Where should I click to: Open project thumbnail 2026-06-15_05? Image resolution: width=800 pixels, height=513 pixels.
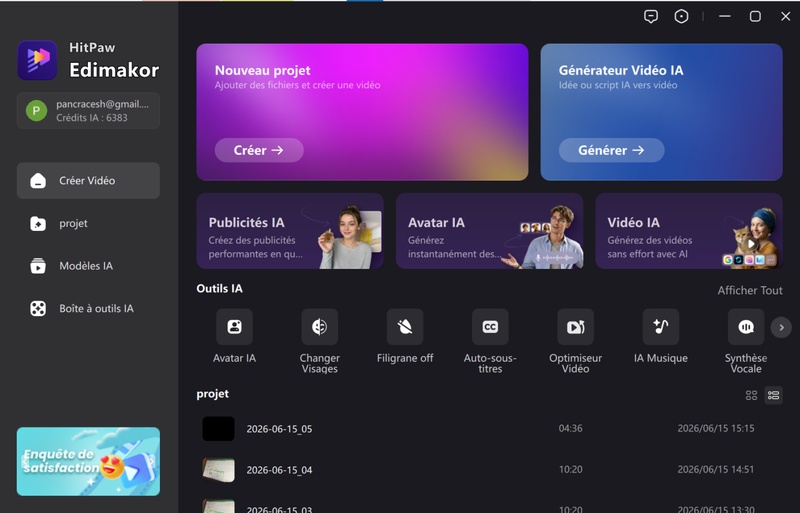point(218,429)
